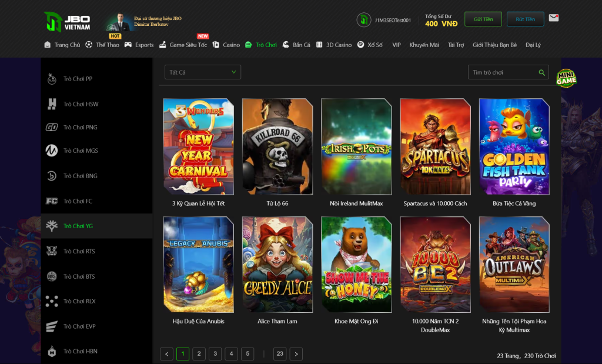Open the Tất Cả filter dropdown
The height and width of the screenshot is (364, 602).
[x=203, y=72]
